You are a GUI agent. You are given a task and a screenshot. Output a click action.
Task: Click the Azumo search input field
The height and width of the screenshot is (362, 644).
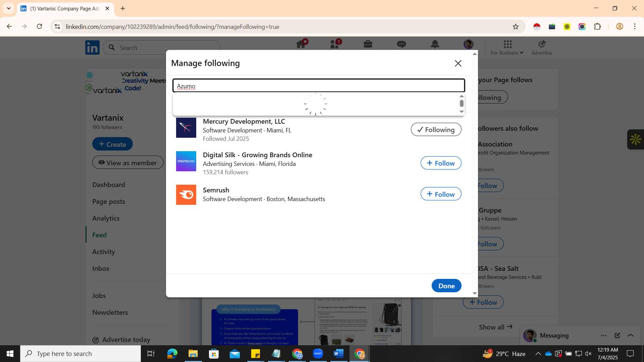coord(319,86)
